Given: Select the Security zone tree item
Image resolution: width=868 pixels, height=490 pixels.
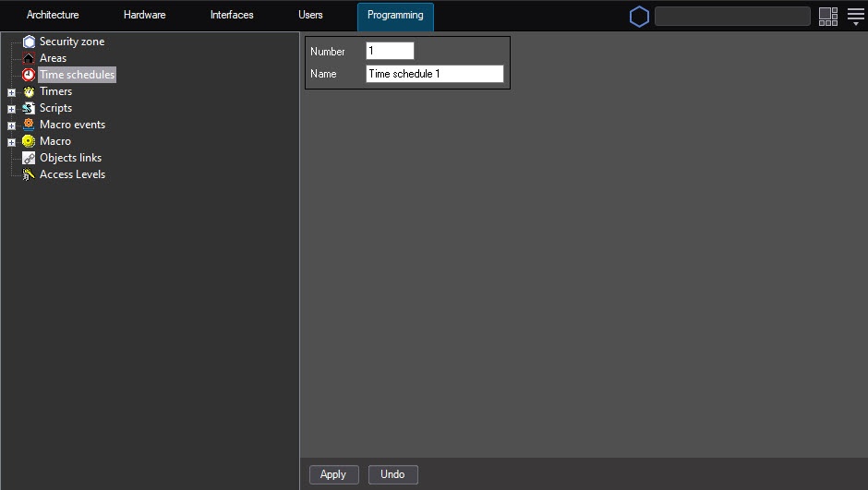Looking at the screenshot, I should click(72, 42).
